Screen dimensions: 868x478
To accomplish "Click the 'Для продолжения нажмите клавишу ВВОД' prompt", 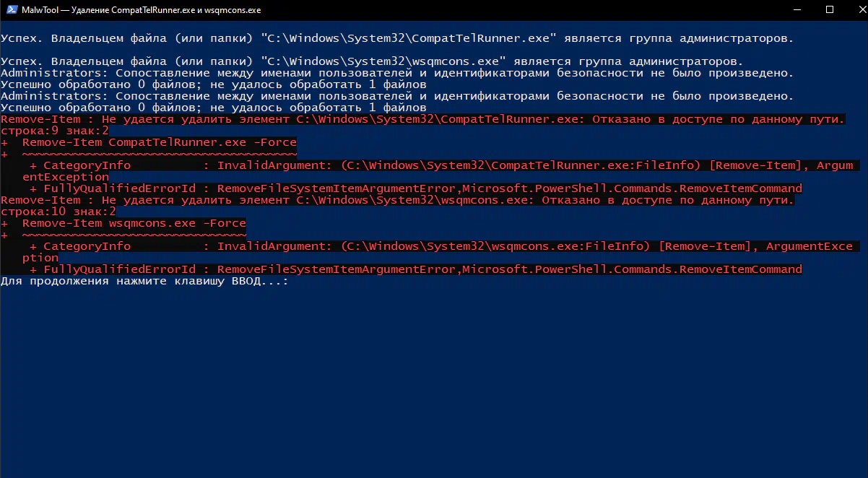I will click(145, 281).
